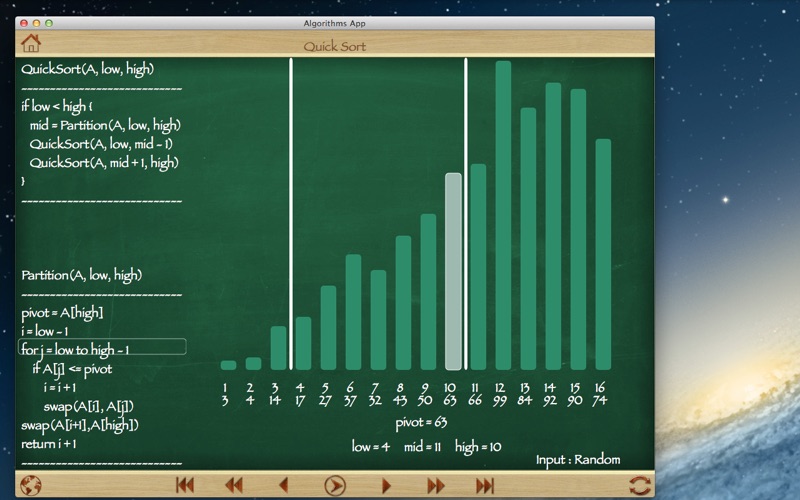Fast forward with double-right arrows

[436, 485]
